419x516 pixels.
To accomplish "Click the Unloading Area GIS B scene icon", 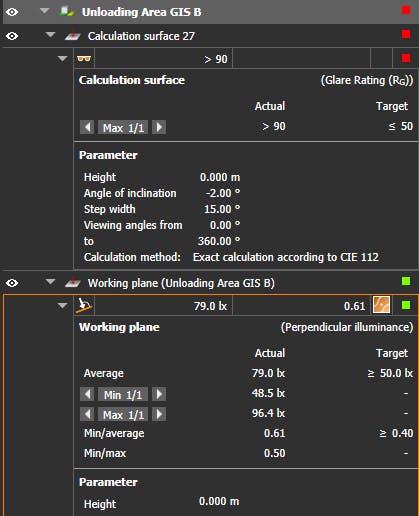I will pyautogui.click(x=66, y=12).
